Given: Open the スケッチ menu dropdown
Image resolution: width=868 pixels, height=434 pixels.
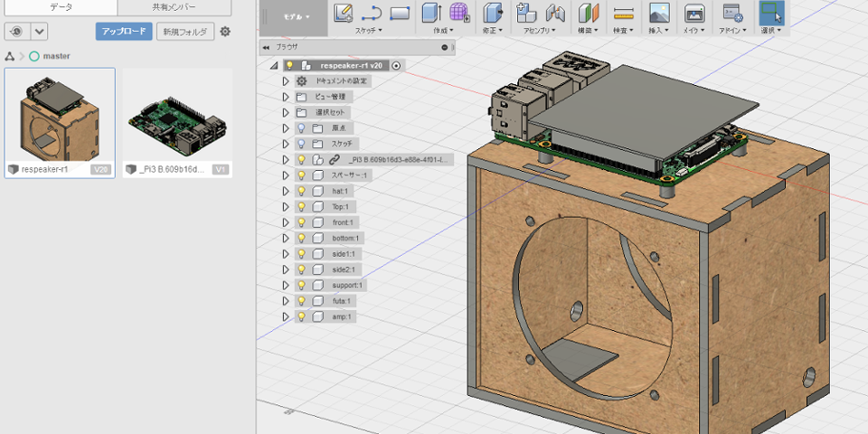Looking at the screenshot, I should (368, 31).
